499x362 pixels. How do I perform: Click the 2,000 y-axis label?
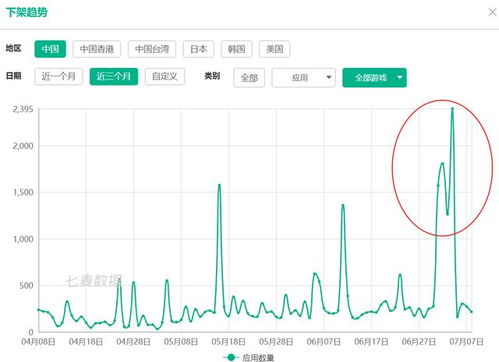[23, 146]
